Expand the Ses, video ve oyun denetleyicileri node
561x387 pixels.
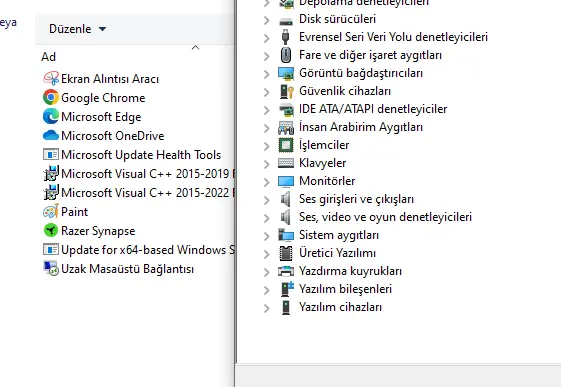point(267,218)
